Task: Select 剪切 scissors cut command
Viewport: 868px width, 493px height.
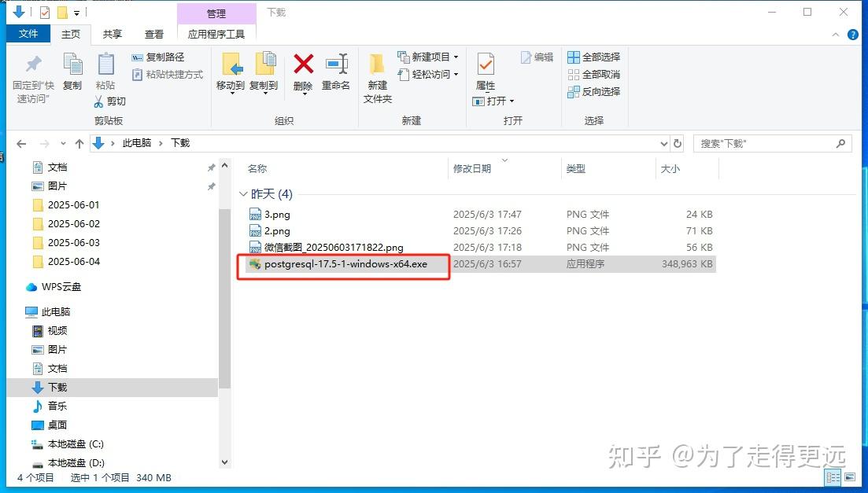Action: coord(109,101)
